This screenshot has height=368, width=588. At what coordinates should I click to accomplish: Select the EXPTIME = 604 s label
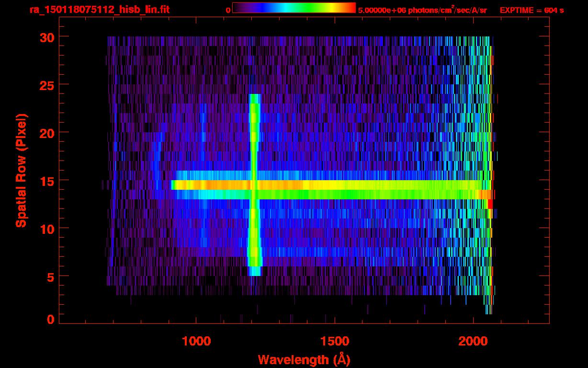click(x=531, y=10)
